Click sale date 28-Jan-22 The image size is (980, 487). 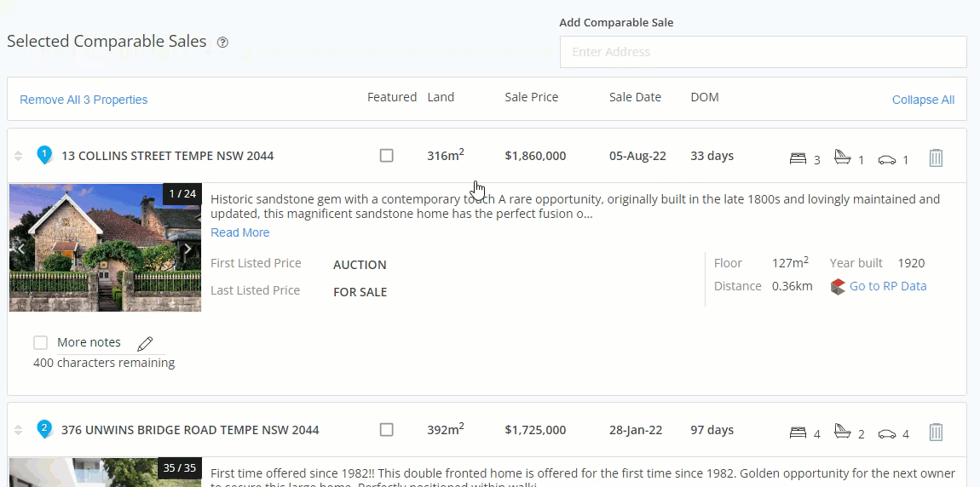coord(636,430)
